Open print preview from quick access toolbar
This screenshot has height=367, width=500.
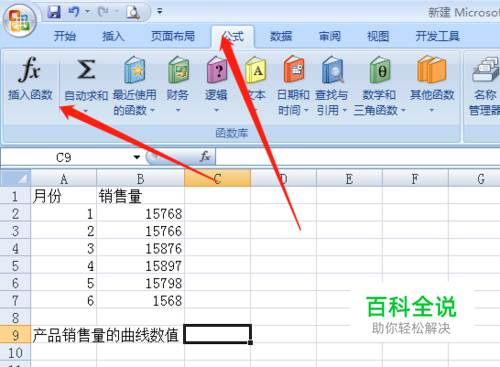133,12
